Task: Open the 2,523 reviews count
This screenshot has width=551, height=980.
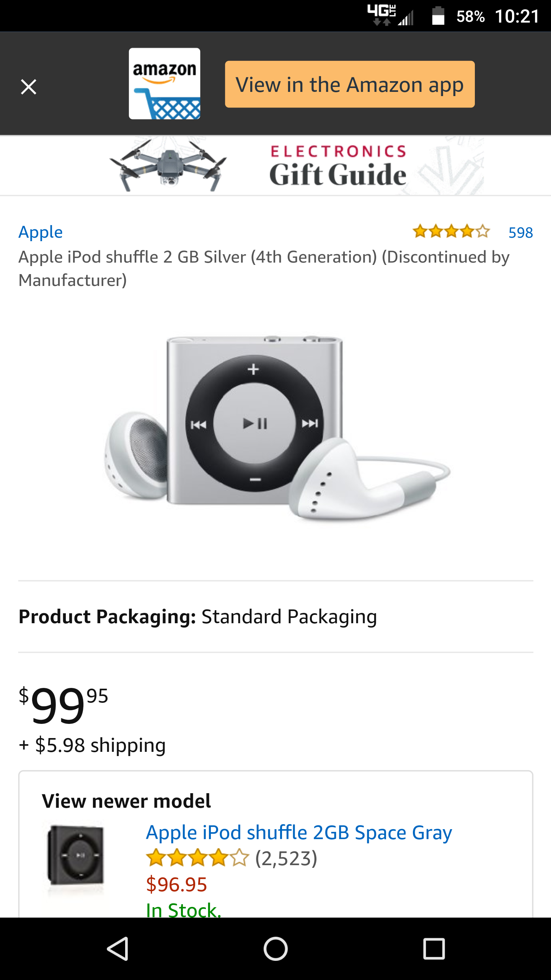Action: (286, 859)
